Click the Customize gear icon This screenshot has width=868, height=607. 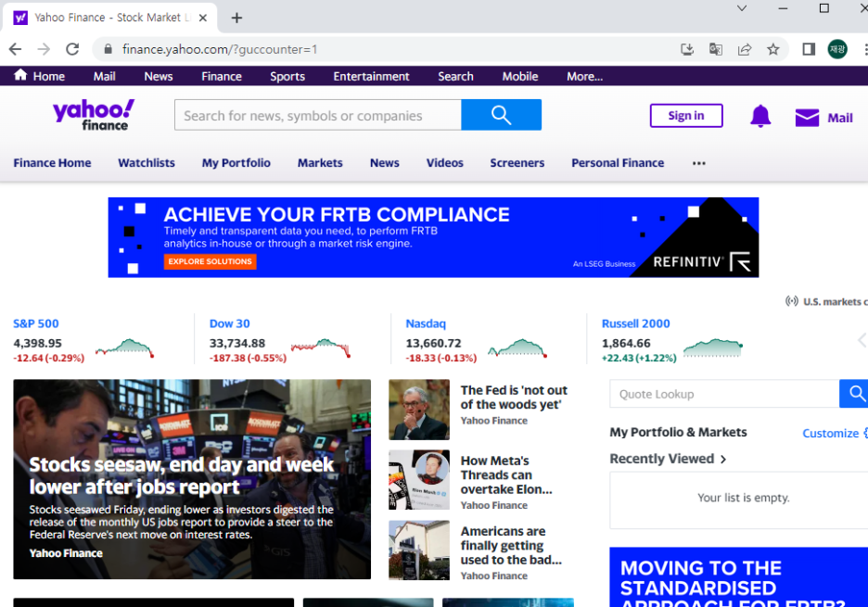(866, 434)
